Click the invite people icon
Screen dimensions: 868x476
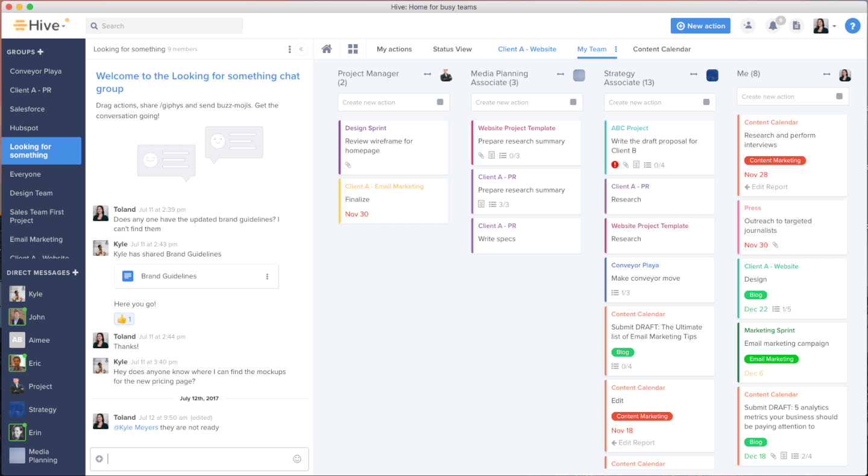pyautogui.click(x=747, y=25)
